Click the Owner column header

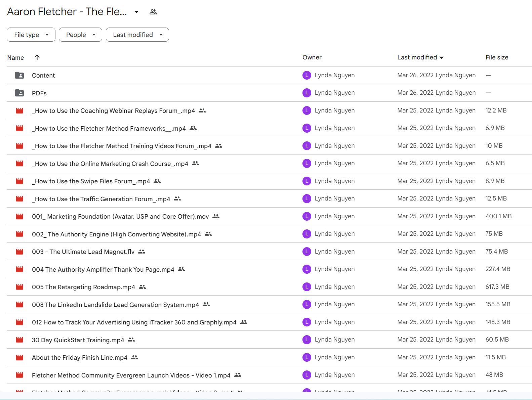(x=312, y=57)
